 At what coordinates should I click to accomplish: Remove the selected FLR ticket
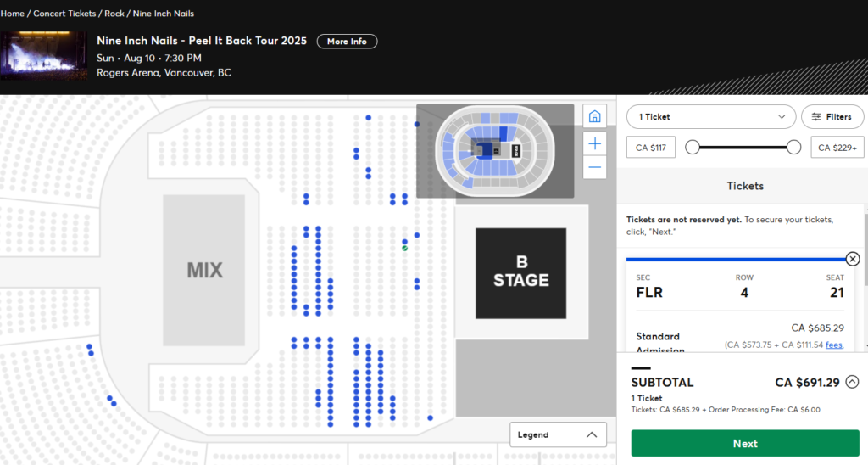point(853,259)
